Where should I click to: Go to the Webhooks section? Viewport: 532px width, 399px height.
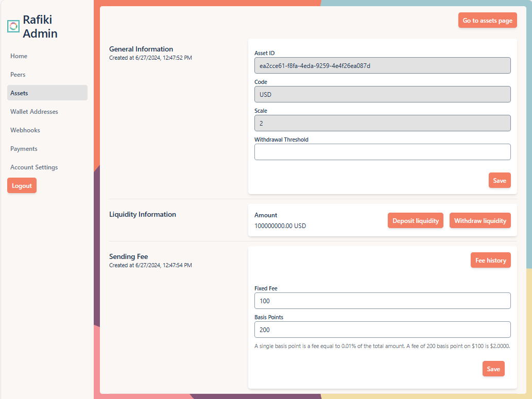[25, 130]
